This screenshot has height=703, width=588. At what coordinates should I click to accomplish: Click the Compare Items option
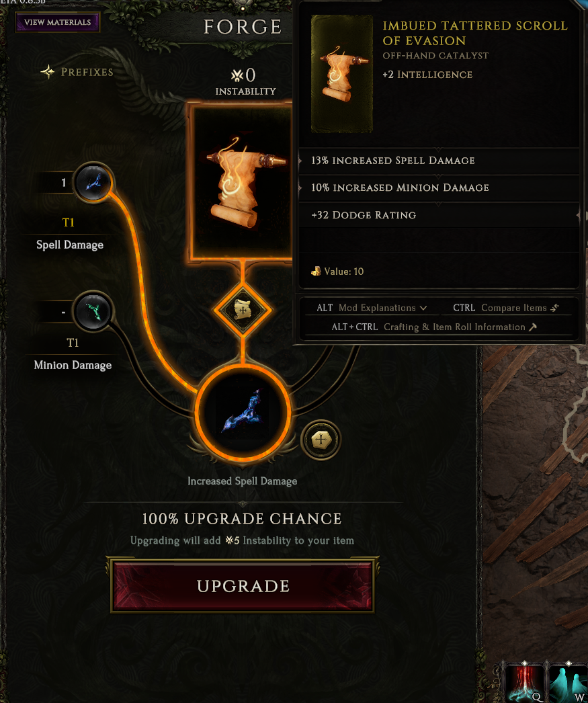[506, 308]
